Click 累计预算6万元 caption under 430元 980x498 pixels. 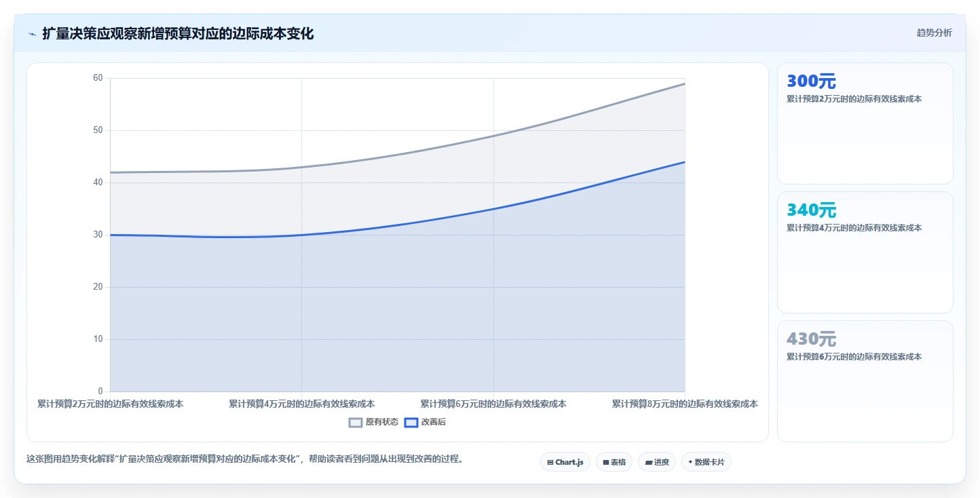[854, 357]
